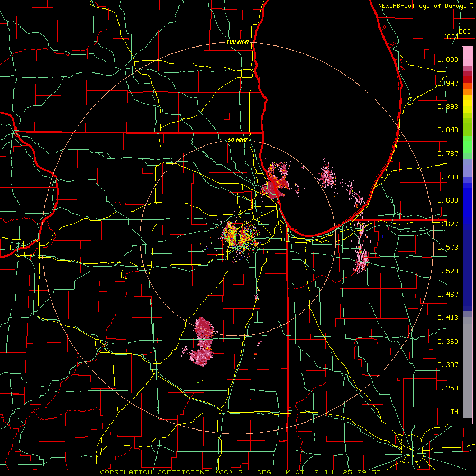The image size is (476, 476).
Task: Click the 100 NMI range ring label
Action: (237, 42)
